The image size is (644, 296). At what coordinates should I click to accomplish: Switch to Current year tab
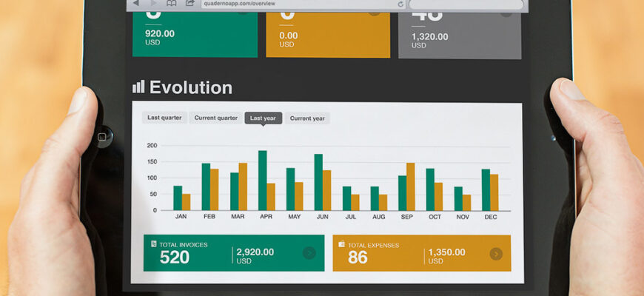click(307, 118)
